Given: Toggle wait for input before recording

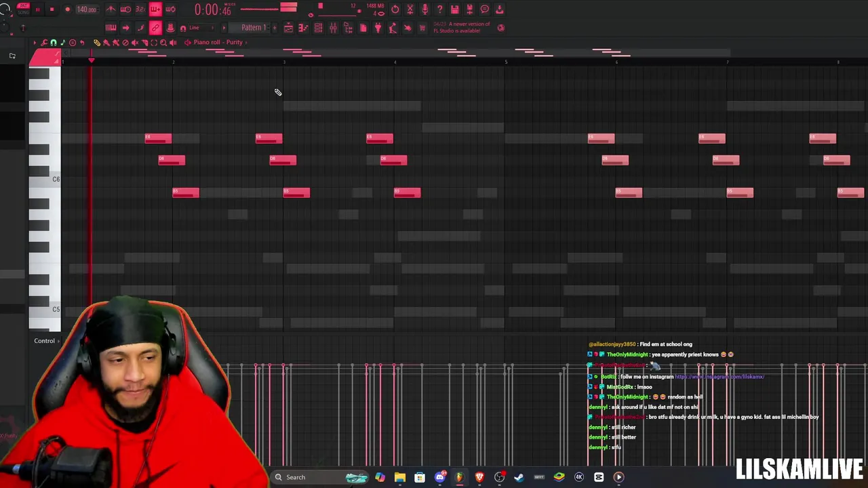Looking at the screenshot, I should [125, 9].
